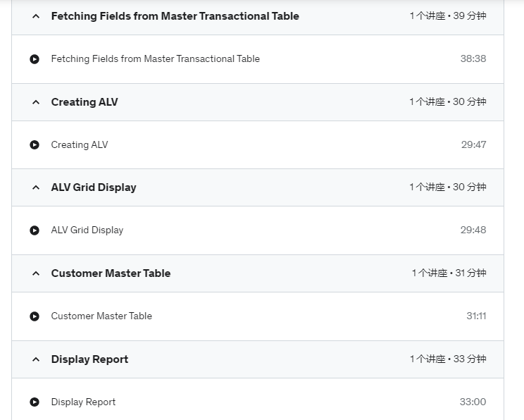This screenshot has width=524, height=420.
Task: Click play icon beside Fetching Fields lecture
Action: point(35,59)
